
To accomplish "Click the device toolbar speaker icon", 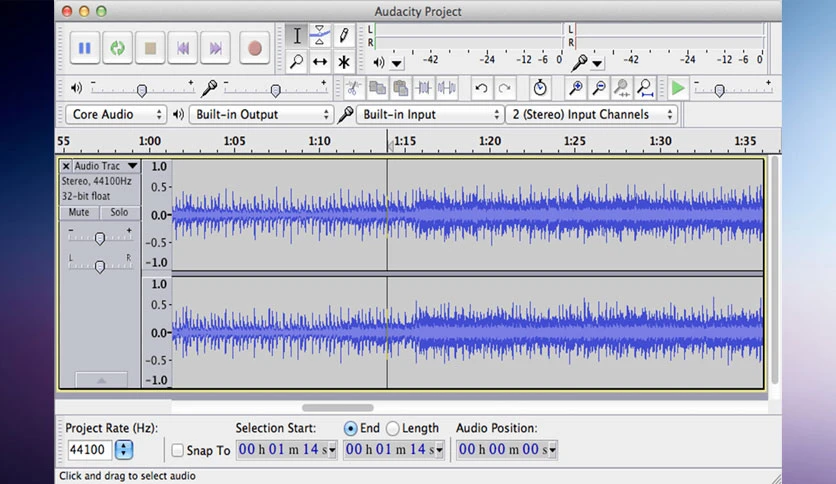I will coord(179,115).
